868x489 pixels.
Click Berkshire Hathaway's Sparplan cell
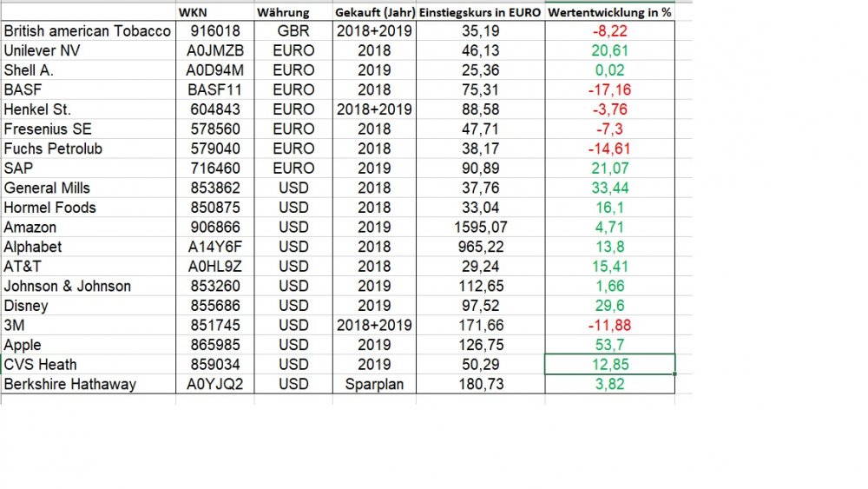(373, 384)
